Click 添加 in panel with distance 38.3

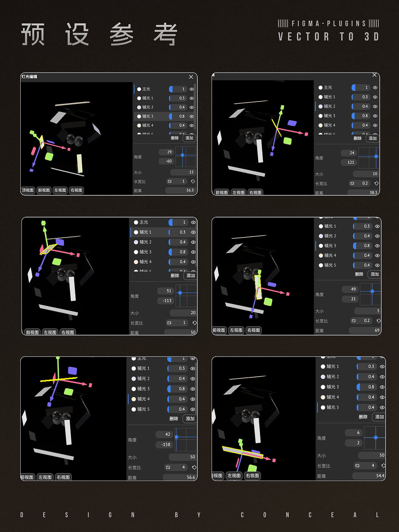[x=373, y=138]
